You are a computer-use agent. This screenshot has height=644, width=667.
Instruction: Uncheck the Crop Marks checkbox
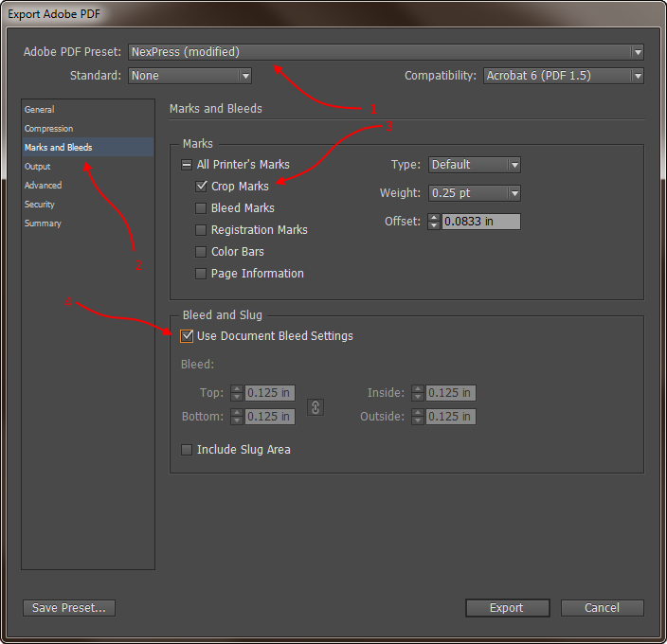(201, 187)
